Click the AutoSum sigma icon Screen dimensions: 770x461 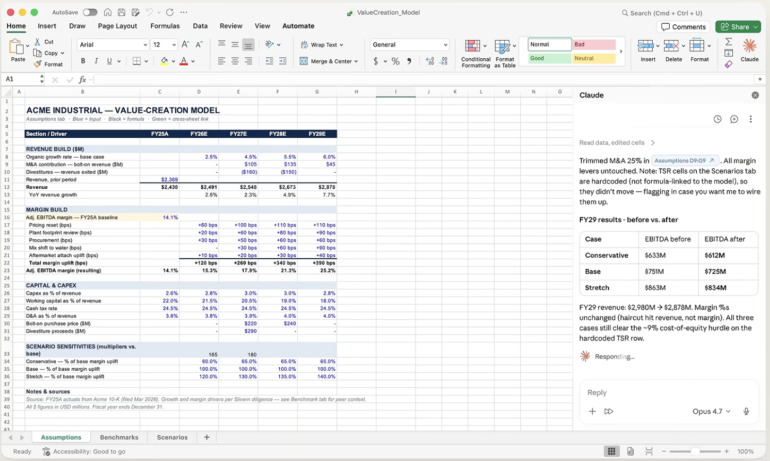pos(729,41)
